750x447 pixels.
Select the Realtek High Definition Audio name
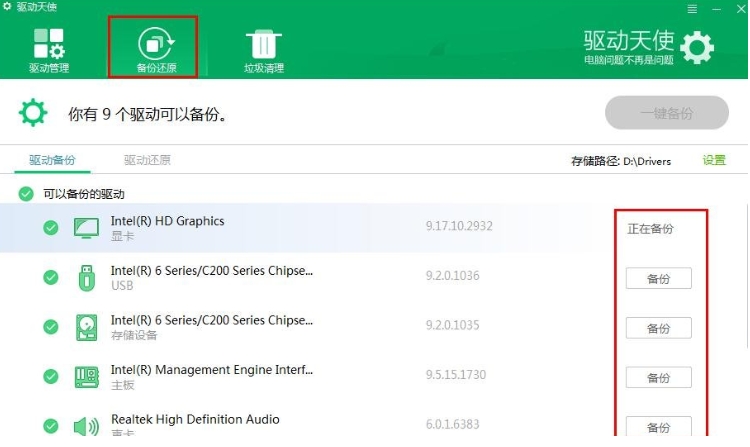[195, 419]
